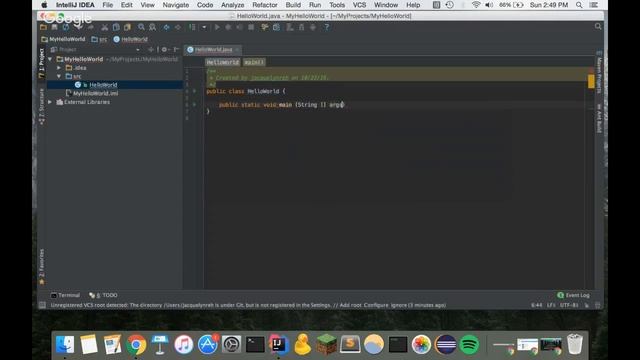The image size is (640, 360).
Task: Select the src folder row
Action: pos(115,76)
